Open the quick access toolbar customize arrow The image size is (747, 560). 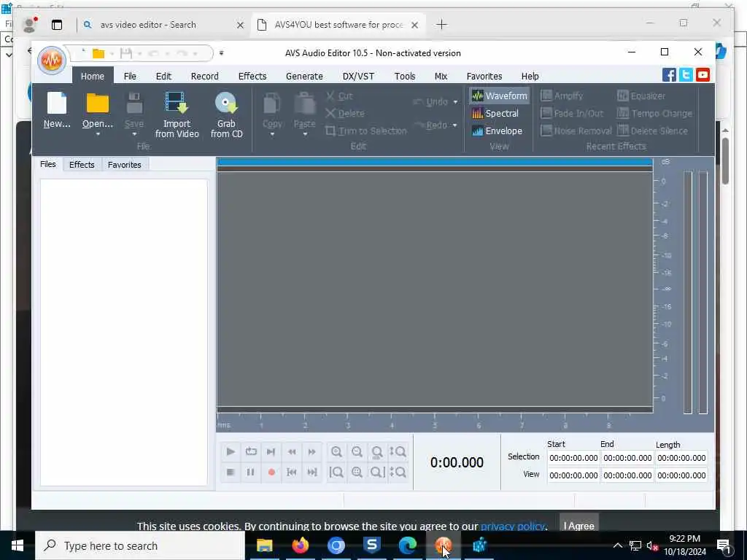(x=221, y=53)
